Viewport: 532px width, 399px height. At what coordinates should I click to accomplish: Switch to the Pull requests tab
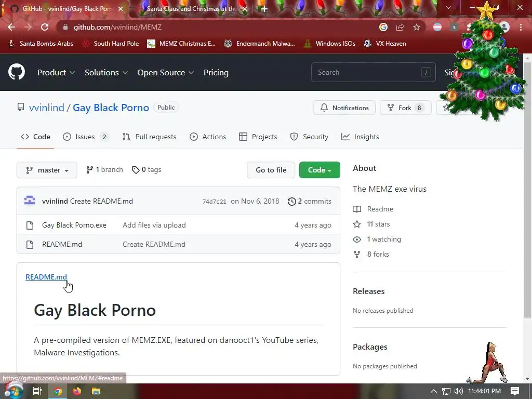149,137
